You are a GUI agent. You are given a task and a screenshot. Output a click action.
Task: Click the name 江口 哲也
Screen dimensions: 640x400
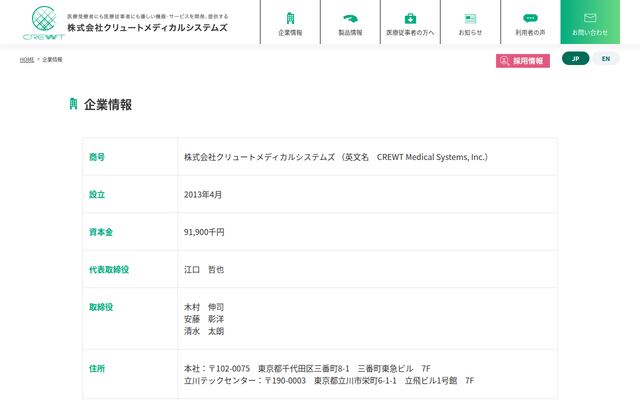pyautogui.click(x=204, y=270)
